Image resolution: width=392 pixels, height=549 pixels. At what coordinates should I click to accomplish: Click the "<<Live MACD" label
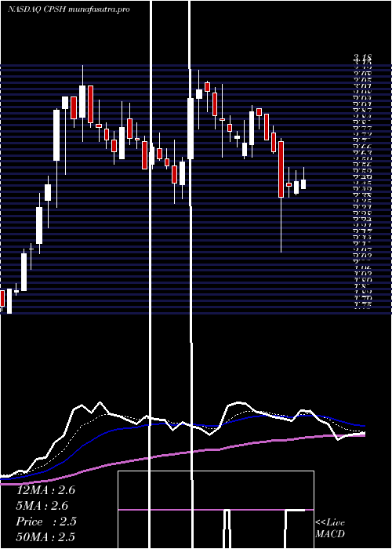(330, 529)
